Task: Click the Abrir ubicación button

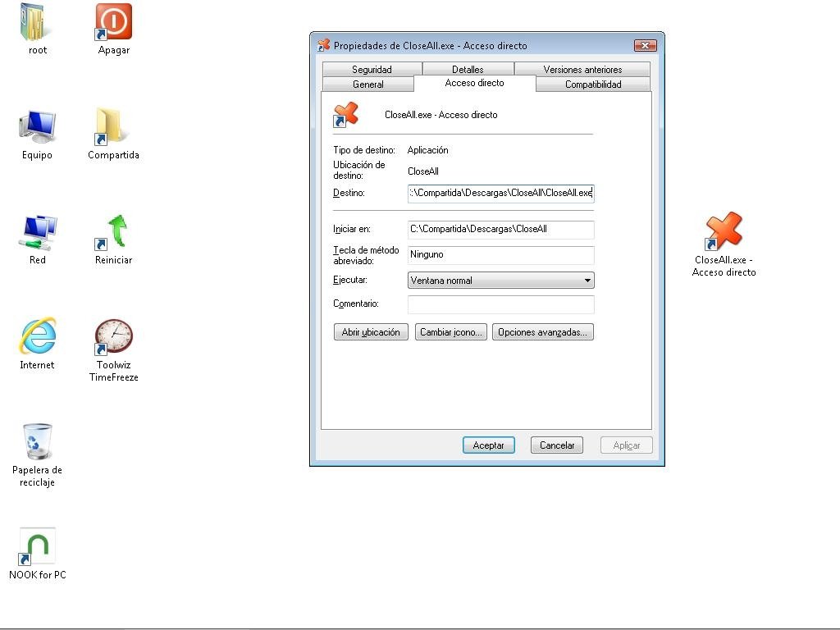Action: coord(371,332)
